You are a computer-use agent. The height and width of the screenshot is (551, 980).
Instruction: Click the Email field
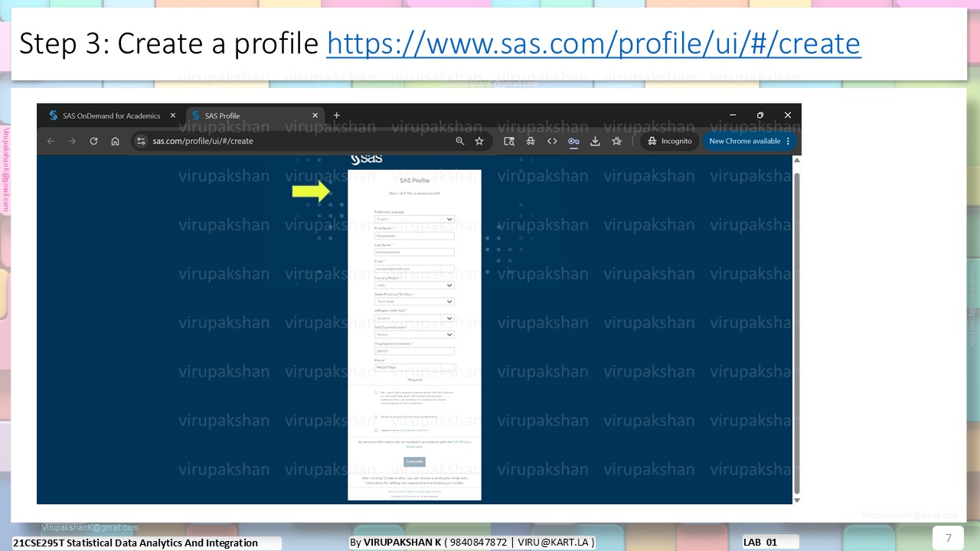[x=414, y=269]
